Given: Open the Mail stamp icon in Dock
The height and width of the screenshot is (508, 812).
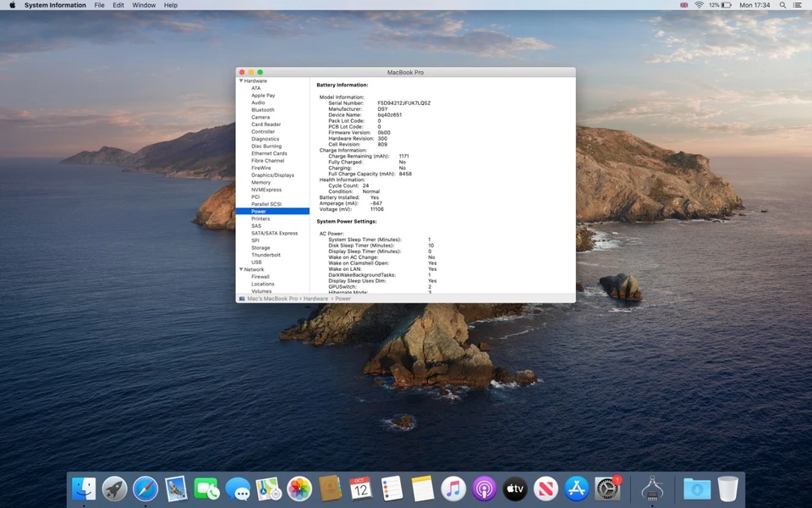Looking at the screenshot, I should tap(176, 489).
